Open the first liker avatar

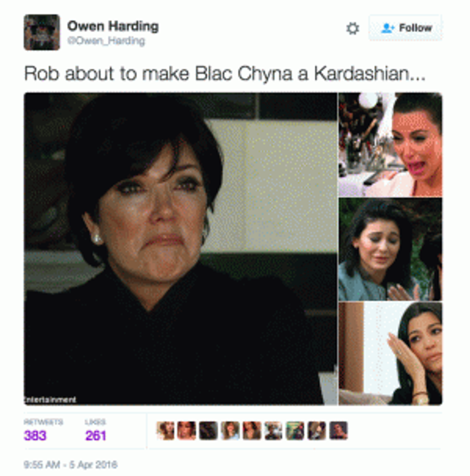(165, 430)
